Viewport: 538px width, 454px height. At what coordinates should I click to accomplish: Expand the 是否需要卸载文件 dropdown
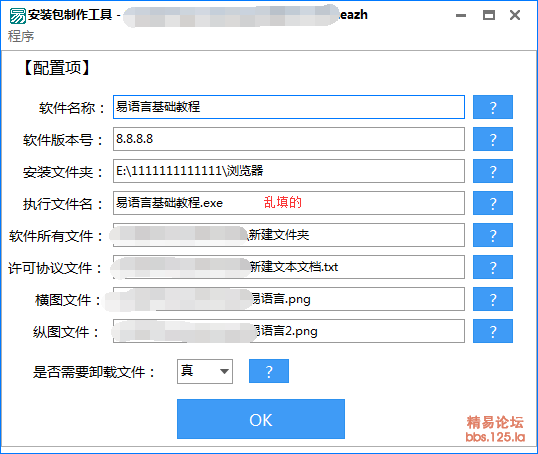click(205, 371)
